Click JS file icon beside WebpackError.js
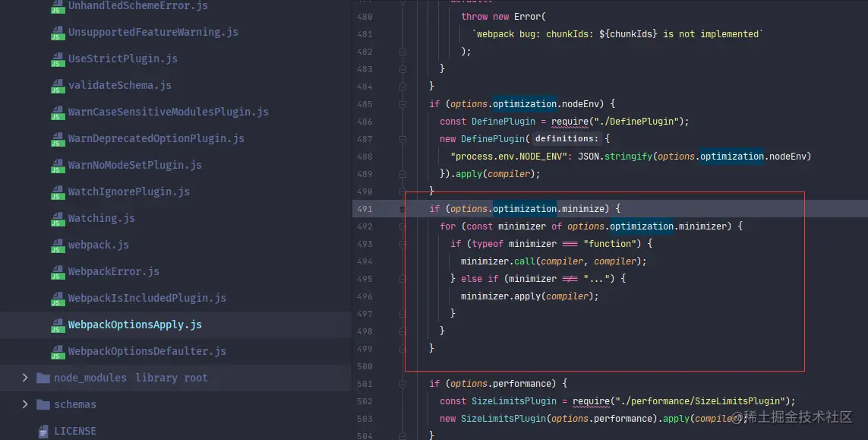 [58, 272]
